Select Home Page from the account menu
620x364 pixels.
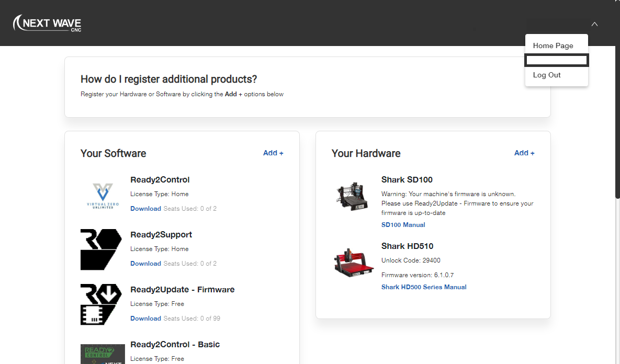[553, 45]
